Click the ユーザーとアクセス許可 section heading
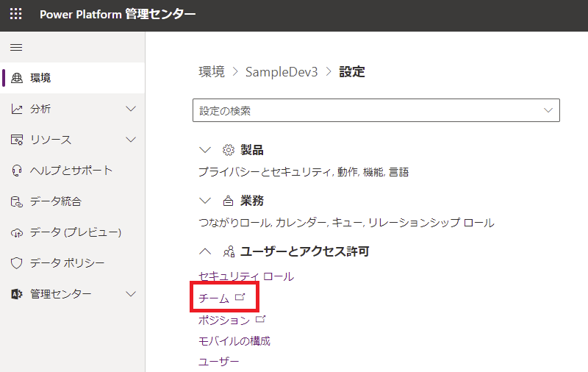The width and height of the screenshot is (588, 372). (304, 251)
